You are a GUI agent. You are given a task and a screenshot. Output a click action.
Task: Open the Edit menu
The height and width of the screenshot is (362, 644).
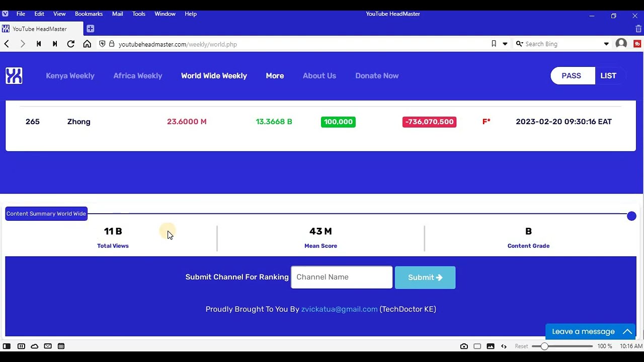click(x=39, y=14)
